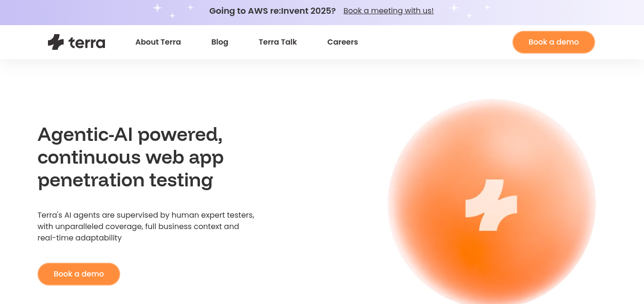Screen dimensions: 644x304
Task: Open the About Terra page
Action: tap(158, 42)
